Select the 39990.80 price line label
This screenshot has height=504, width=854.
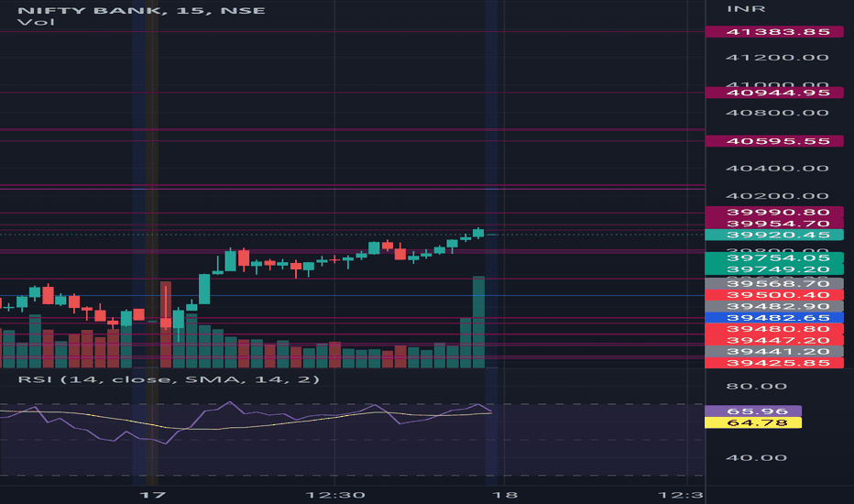[774, 212]
